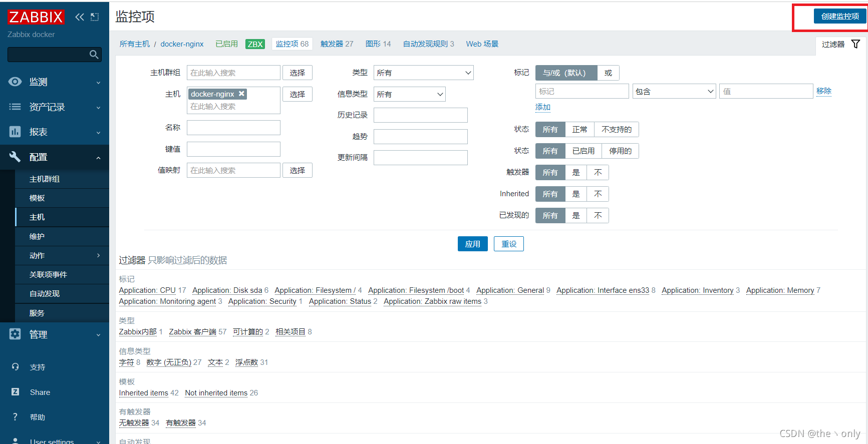Open 关联项事件 menu item
The height and width of the screenshot is (444, 868).
(62, 274)
